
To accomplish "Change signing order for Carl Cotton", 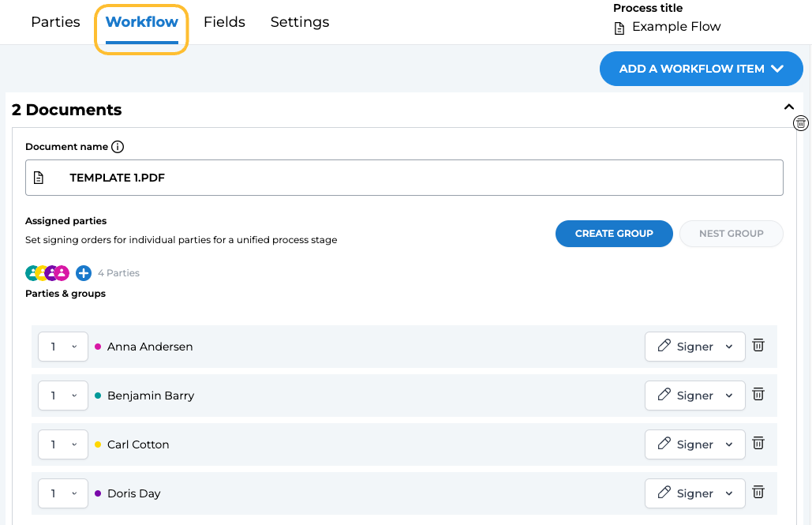I will (63, 444).
